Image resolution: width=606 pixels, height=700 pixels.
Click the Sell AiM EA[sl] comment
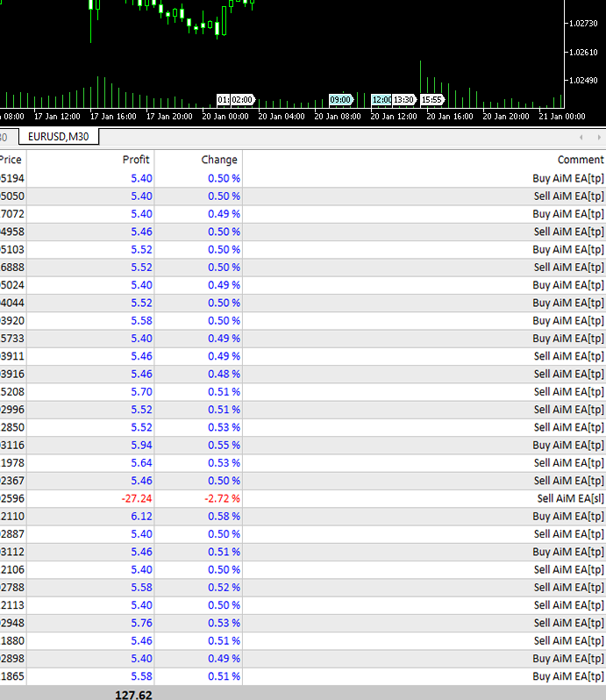(570, 498)
